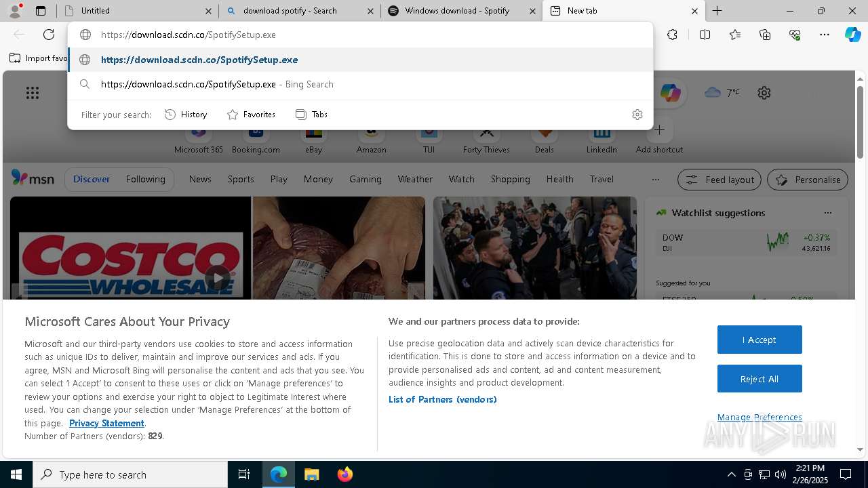Open the DOW watchlist entry
Screen dimensions: 868x488
tap(746, 243)
